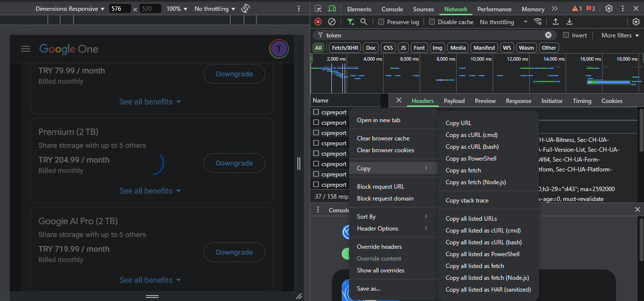Image resolution: width=644 pixels, height=301 pixels.
Task: Click the rotate device icon
Action: click(246, 9)
